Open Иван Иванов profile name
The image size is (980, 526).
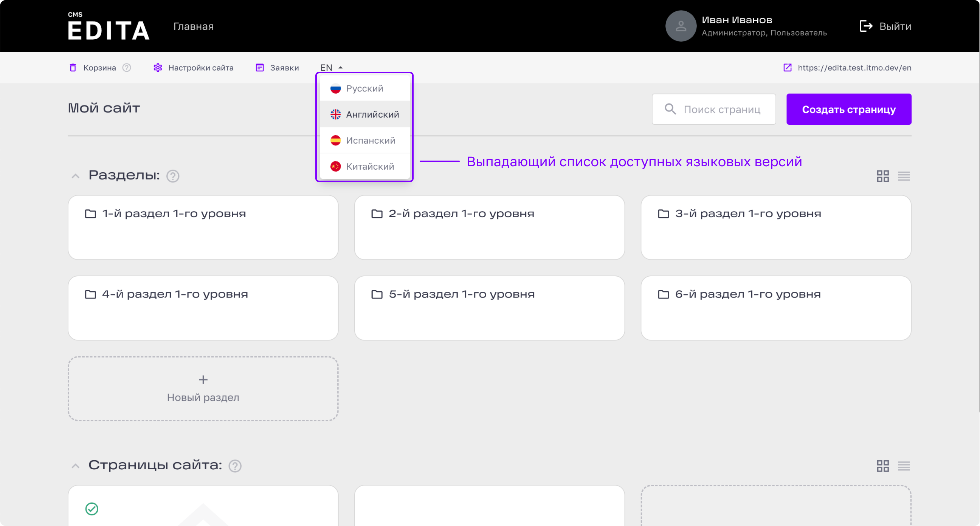pos(737,20)
